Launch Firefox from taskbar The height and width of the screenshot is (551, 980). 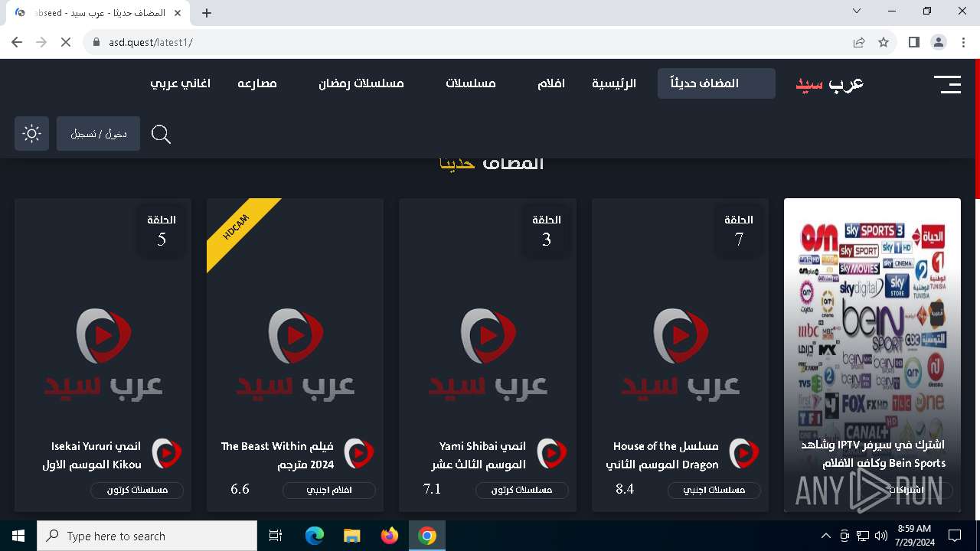click(x=390, y=536)
